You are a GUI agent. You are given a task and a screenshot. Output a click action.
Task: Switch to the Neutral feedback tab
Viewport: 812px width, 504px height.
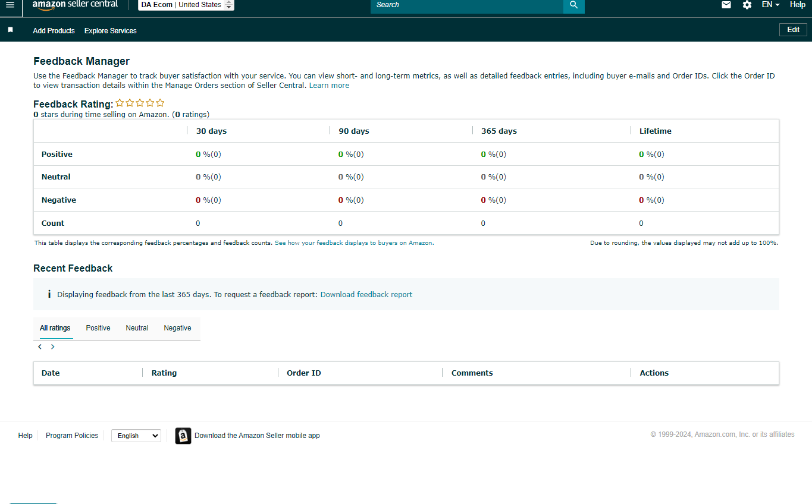pyautogui.click(x=137, y=328)
